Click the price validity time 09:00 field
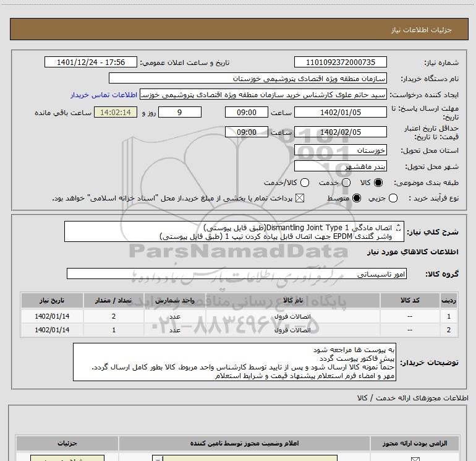Image resolution: width=476 pixels, height=461 pixels. point(247,132)
